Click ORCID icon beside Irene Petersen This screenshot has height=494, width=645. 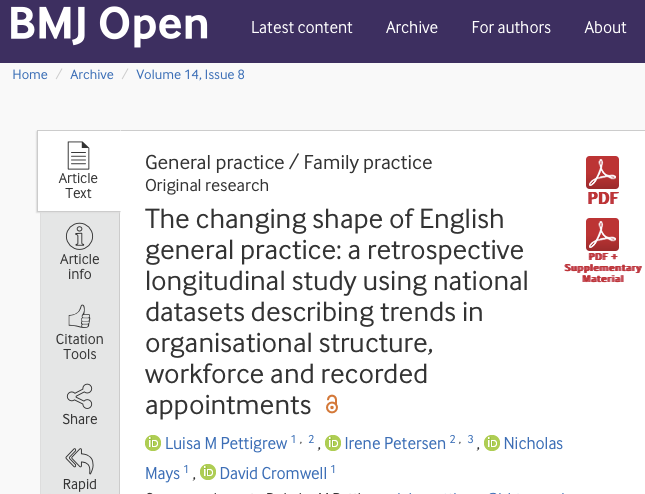tap(334, 443)
